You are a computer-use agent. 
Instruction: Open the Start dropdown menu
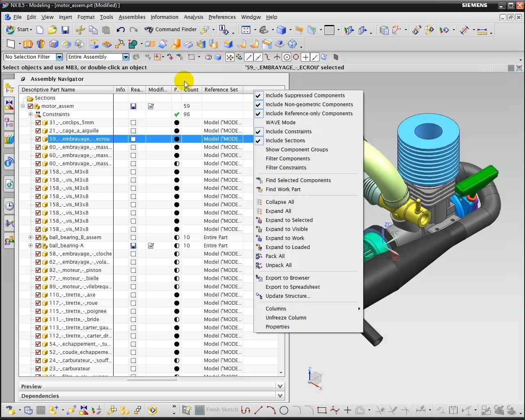(x=19, y=30)
